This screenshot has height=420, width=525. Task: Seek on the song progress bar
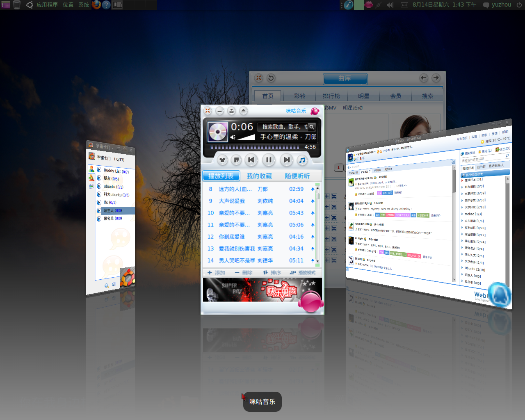coord(255,147)
